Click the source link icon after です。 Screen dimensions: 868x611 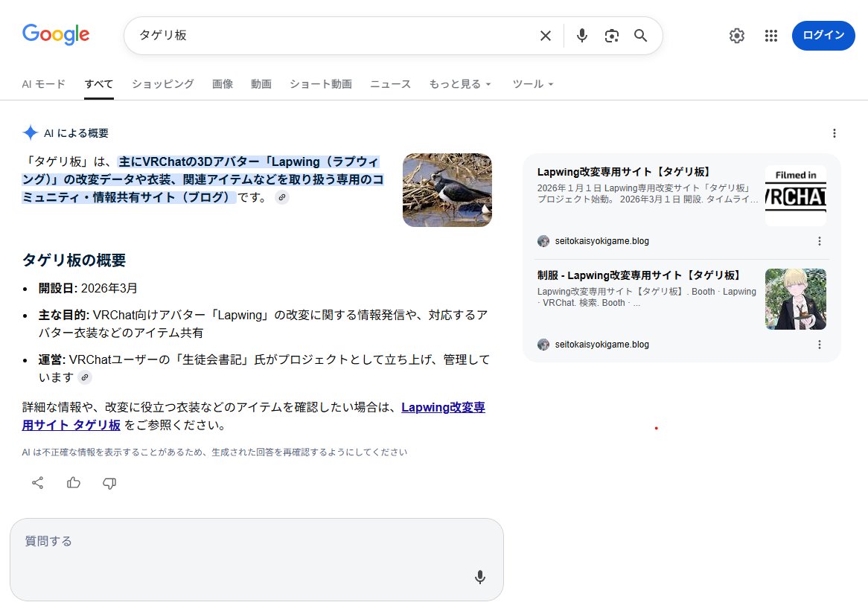point(282,197)
